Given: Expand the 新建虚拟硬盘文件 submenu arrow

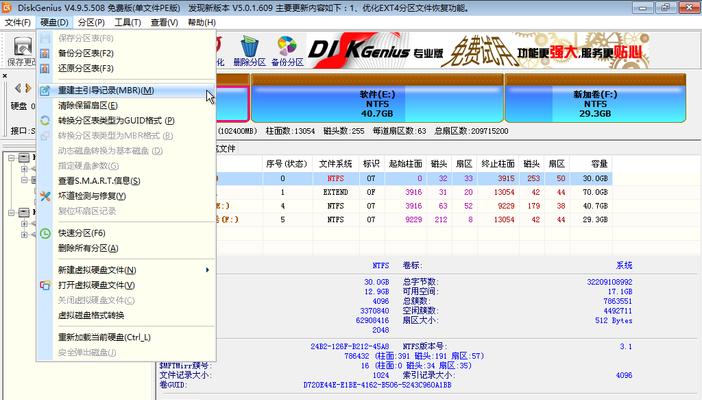Looking at the screenshot, I should 208,270.
